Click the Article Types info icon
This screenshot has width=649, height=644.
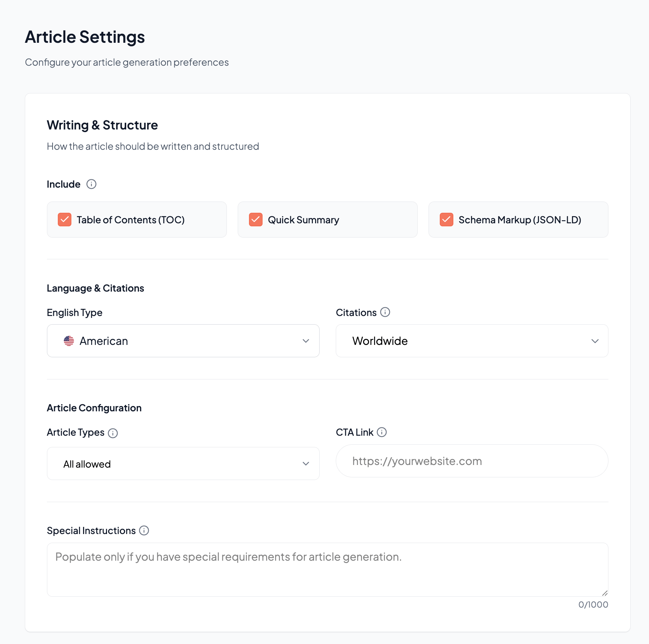[113, 433]
